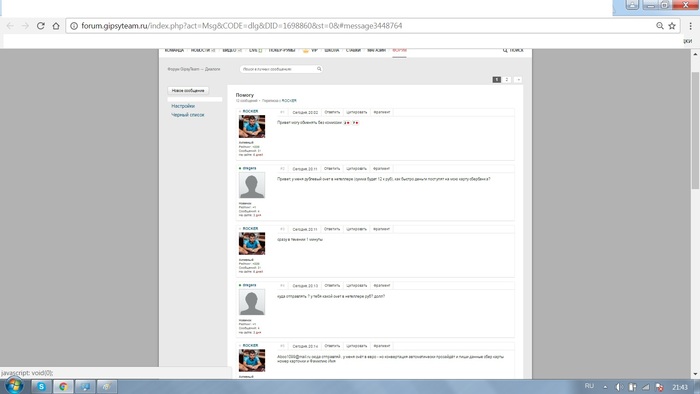Open the volume speaker tray icon
The width and height of the screenshot is (700, 394).
tap(619, 387)
